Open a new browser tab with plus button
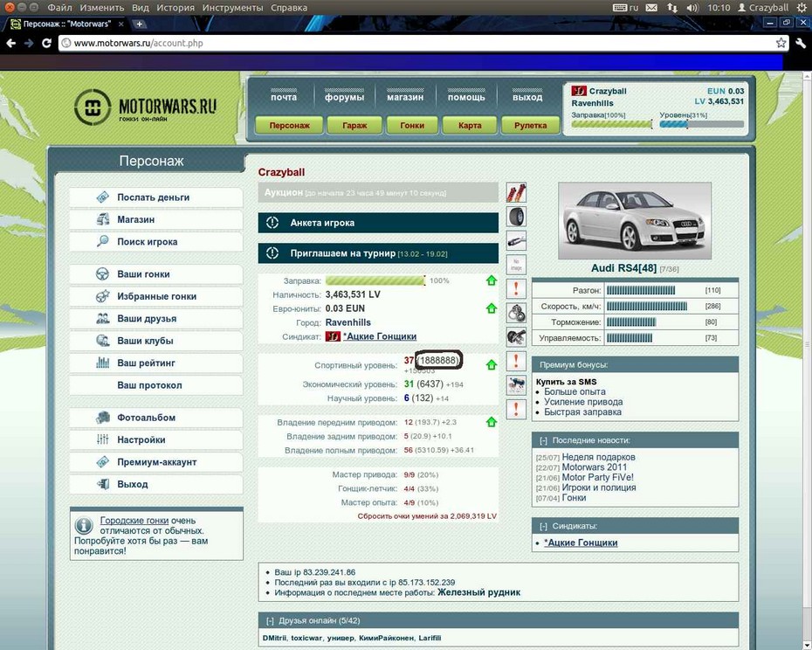Image resolution: width=812 pixels, height=650 pixels. 140,24
